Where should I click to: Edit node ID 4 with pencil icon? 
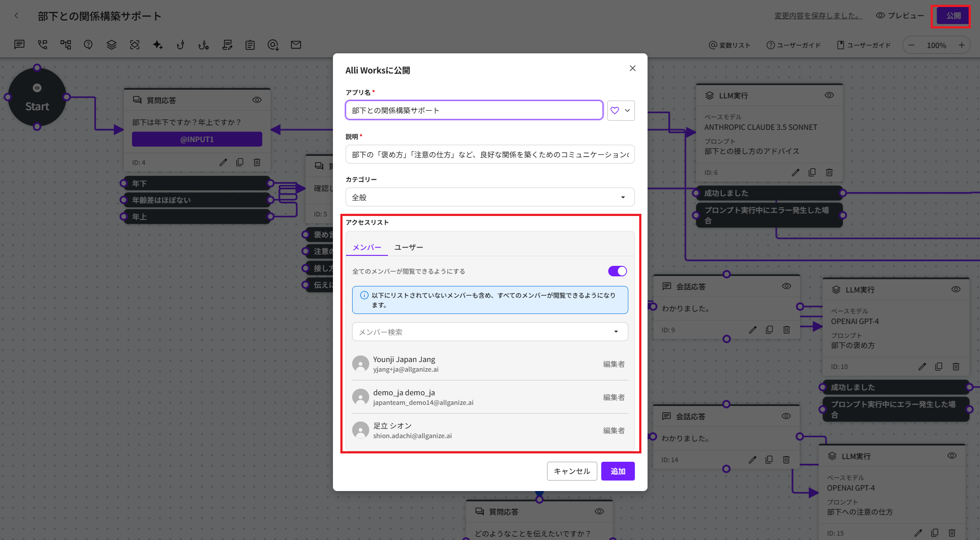(x=223, y=162)
